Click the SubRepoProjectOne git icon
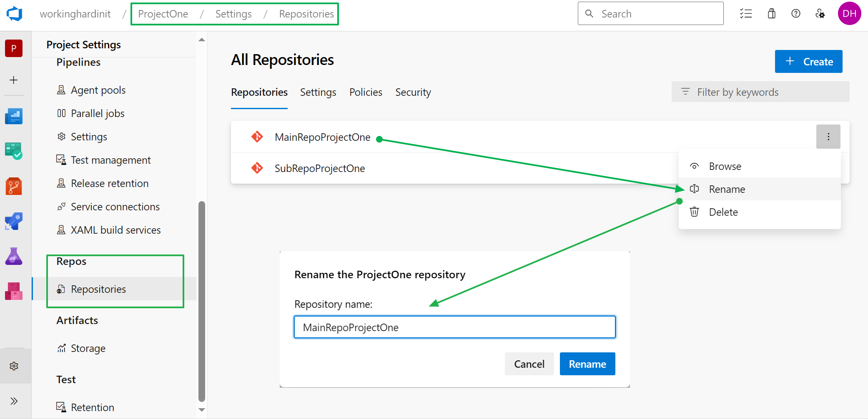868x419 pixels. pos(257,168)
